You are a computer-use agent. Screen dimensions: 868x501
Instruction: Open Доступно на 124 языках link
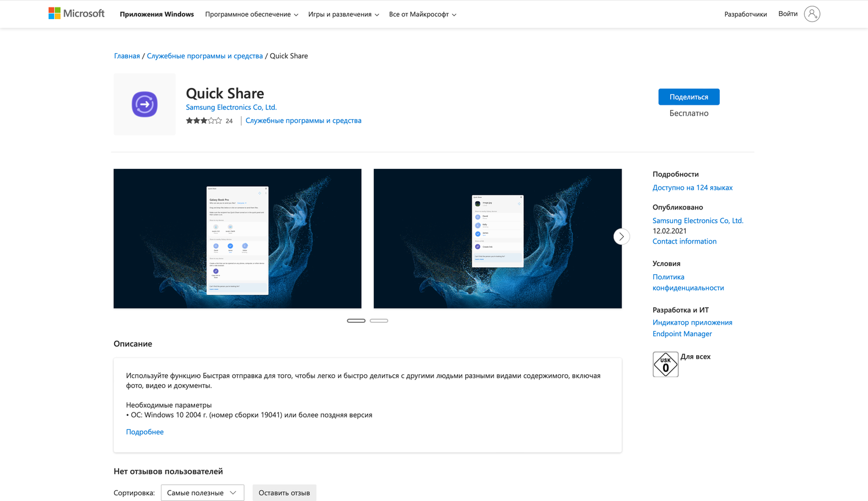click(x=692, y=187)
